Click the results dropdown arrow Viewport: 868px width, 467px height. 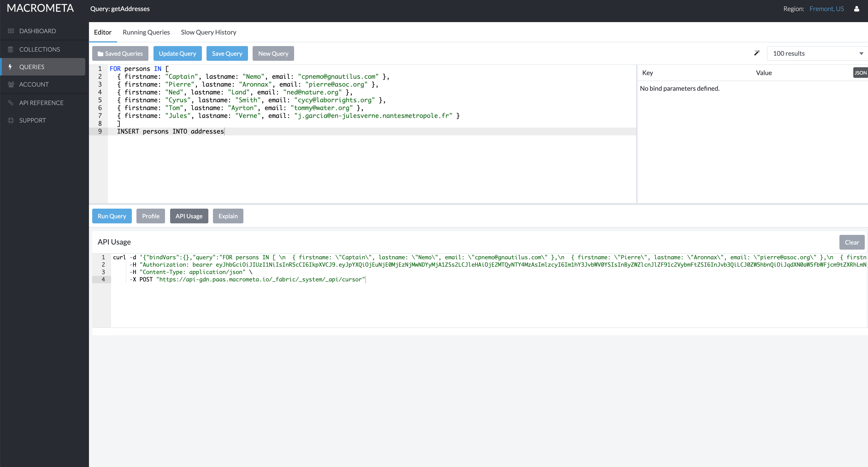click(x=861, y=53)
